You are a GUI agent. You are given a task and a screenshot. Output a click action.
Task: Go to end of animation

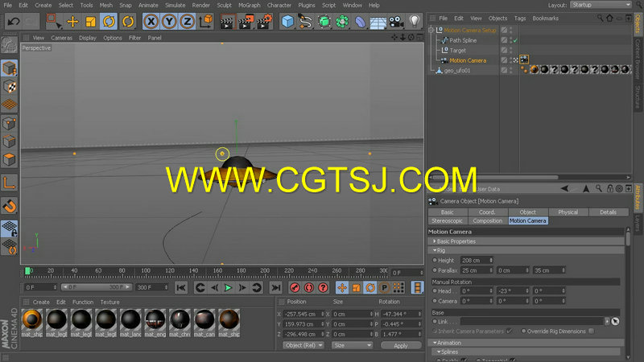point(276,288)
